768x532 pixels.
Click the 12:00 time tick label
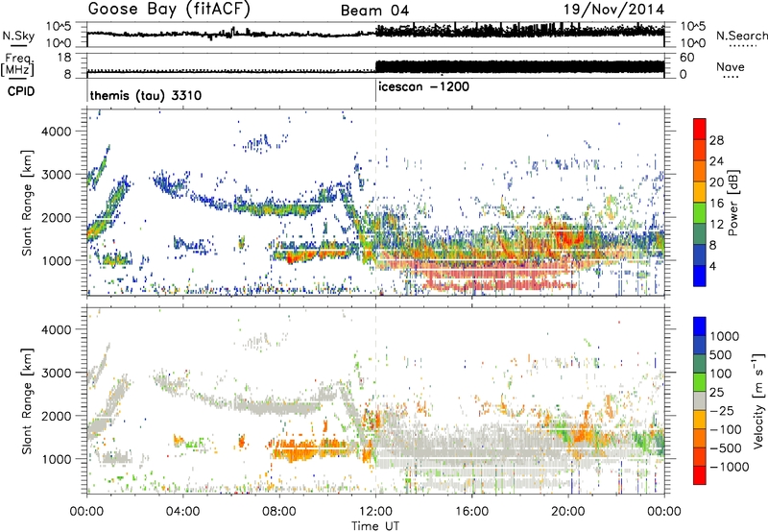click(x=375, y=512)
